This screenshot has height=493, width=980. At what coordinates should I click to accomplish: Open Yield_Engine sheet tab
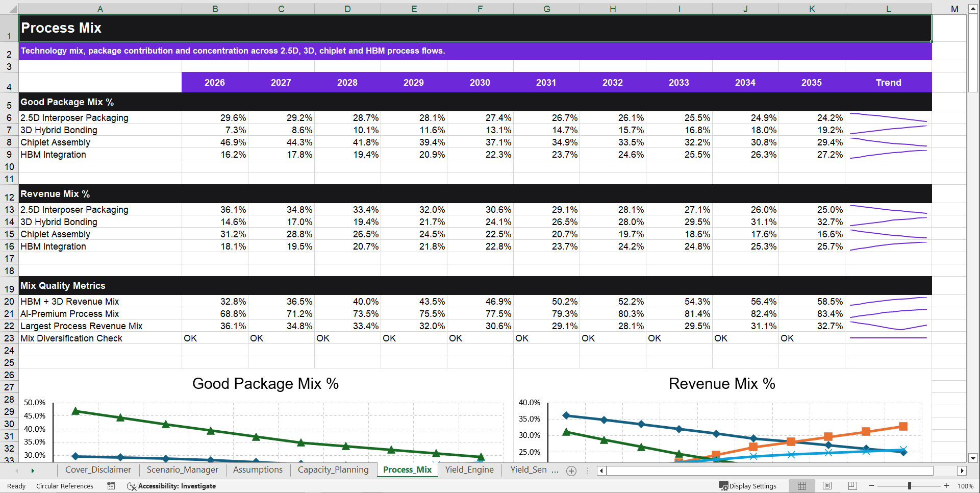tap(469, 470)
